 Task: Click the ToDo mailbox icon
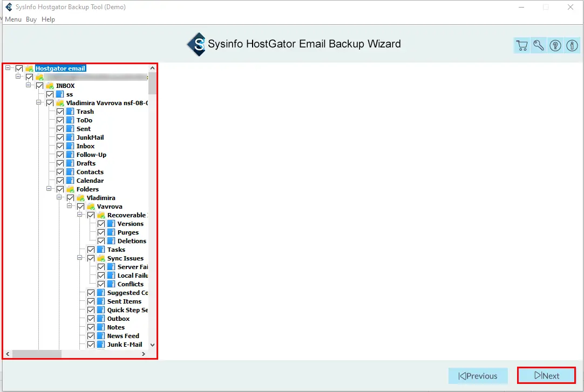(x=70, y=120)
